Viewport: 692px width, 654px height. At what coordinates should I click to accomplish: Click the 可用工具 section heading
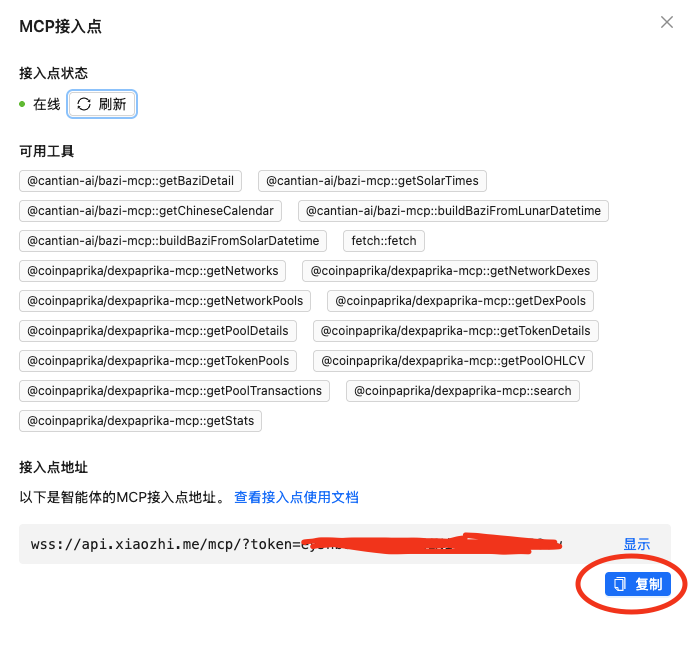pyautogui.click(x=46, y=151)
